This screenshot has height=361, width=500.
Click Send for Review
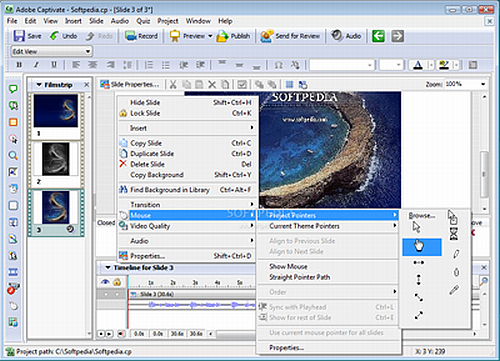point(290,36)
